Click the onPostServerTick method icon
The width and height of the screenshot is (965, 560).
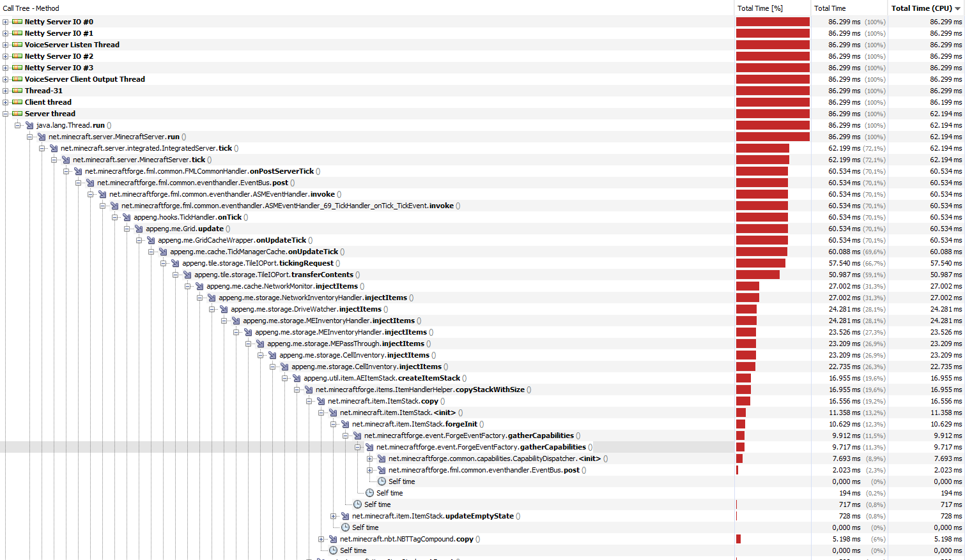[78, 171]
